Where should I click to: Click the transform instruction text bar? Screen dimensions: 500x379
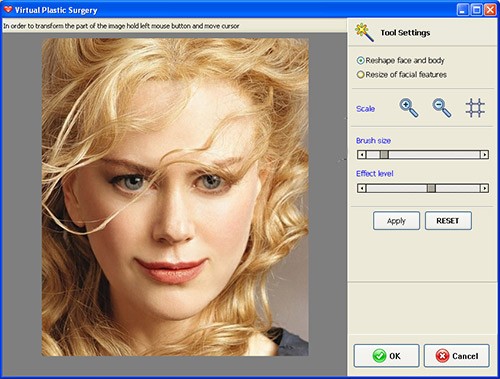174,26
